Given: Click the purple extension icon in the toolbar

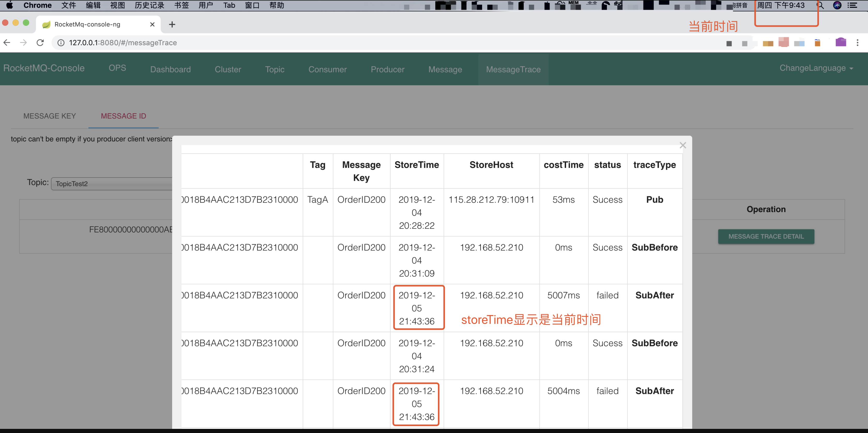Looking at the screenshot, I should pyautogui.click(x=840, y=42).
